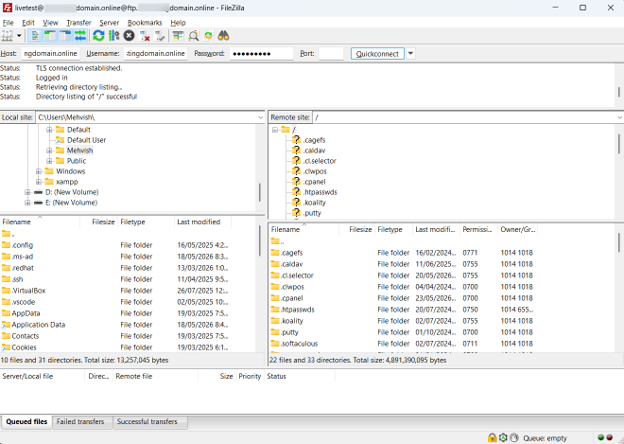Toggle transfer queue display icon
This screenshot has height=444, width=624.
pos(80,36)
